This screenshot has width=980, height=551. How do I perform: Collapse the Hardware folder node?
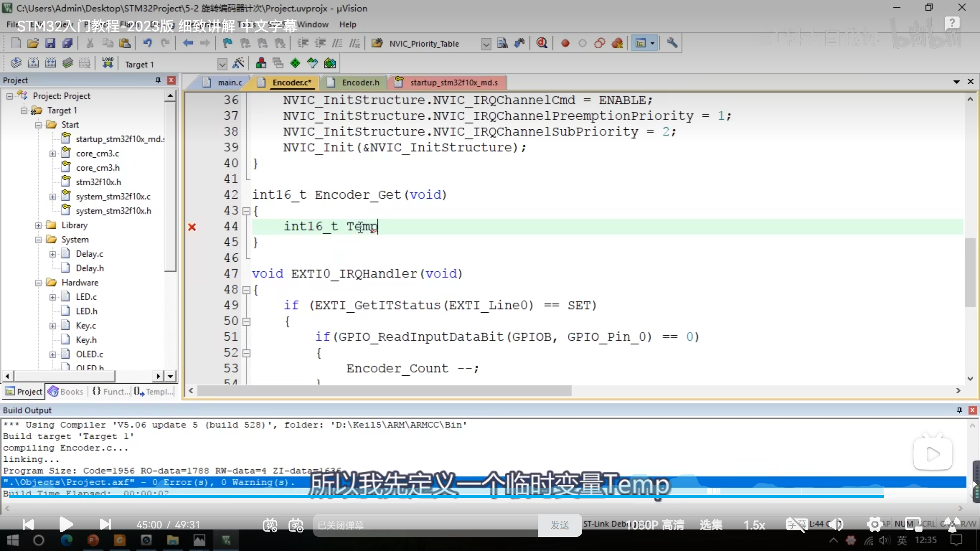38,283
